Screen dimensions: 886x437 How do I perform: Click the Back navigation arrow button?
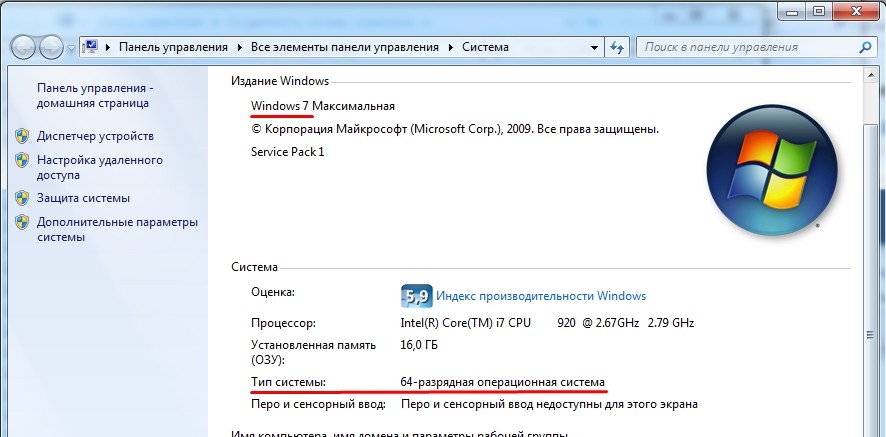coord(24,47)
